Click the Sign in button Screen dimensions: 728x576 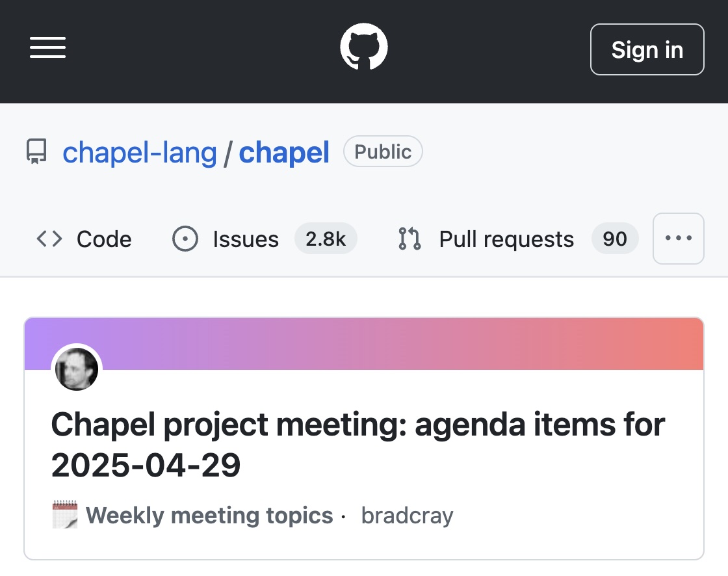647,49
